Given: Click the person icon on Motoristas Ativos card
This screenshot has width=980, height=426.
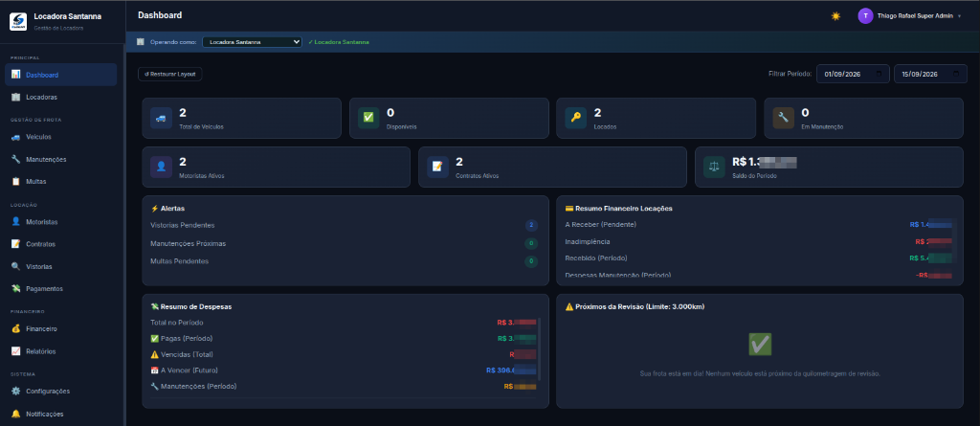Looking at the screenshot, I should coord(161,167).
